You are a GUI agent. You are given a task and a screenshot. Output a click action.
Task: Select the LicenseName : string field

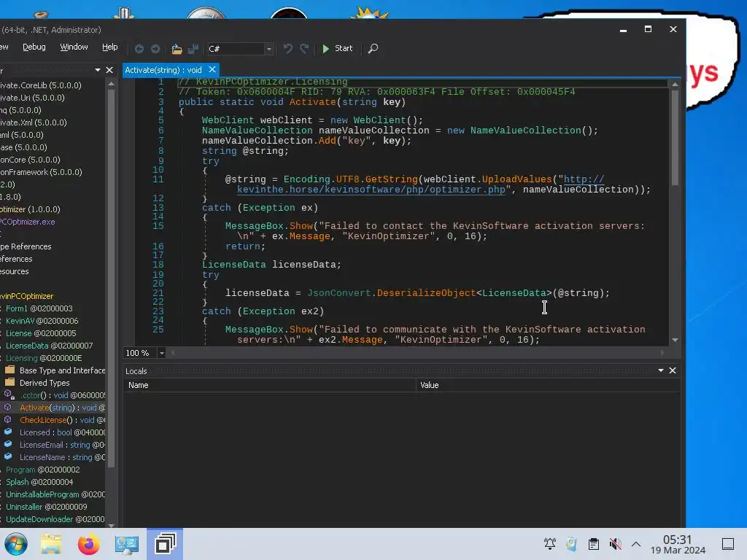point(62,457)
